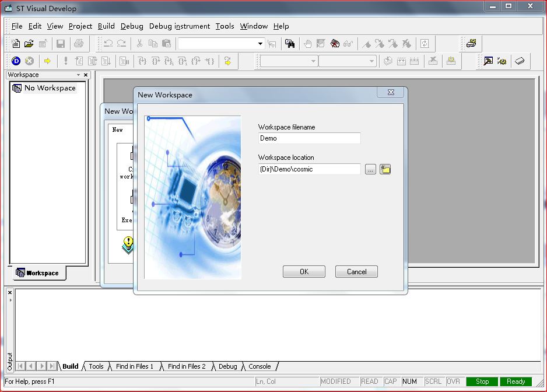Screen dimensions: 547x392
Task: Switch to the Console output tab
Action: click(260, 366)
